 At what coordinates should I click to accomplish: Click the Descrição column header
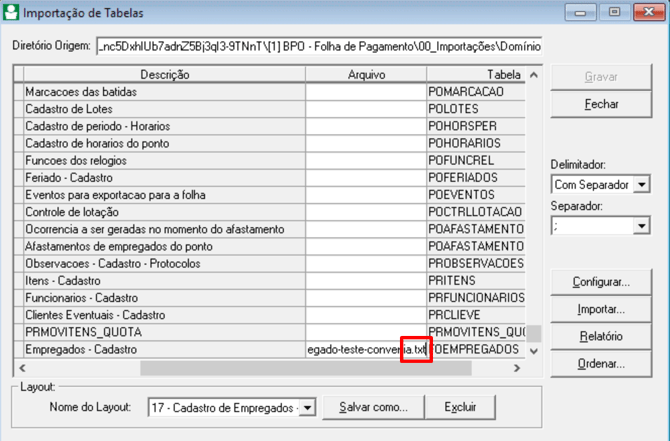point(165,75)
